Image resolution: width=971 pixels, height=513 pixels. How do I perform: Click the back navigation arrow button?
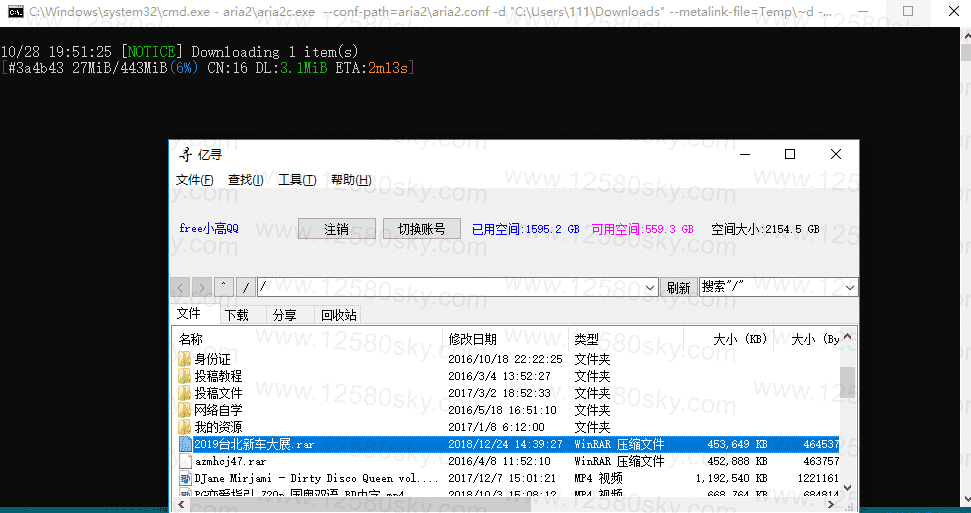[x=181, y=288]
